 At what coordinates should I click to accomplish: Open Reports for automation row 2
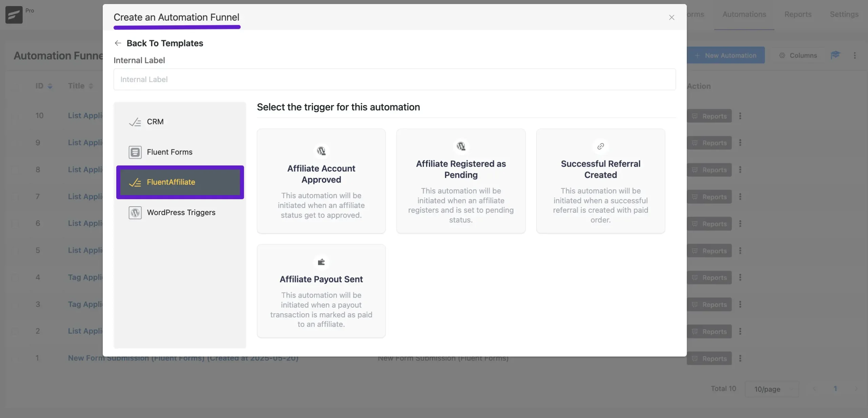(x=709, y=332)
